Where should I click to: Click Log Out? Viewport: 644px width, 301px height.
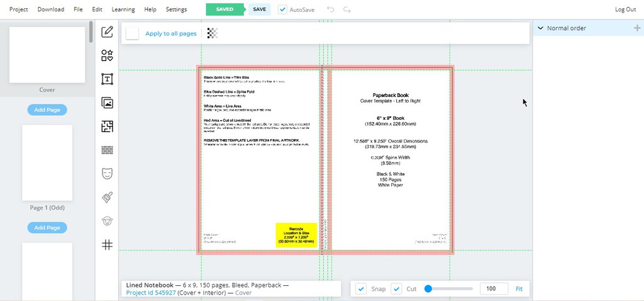pyautogui.click(x=625, y=9)
